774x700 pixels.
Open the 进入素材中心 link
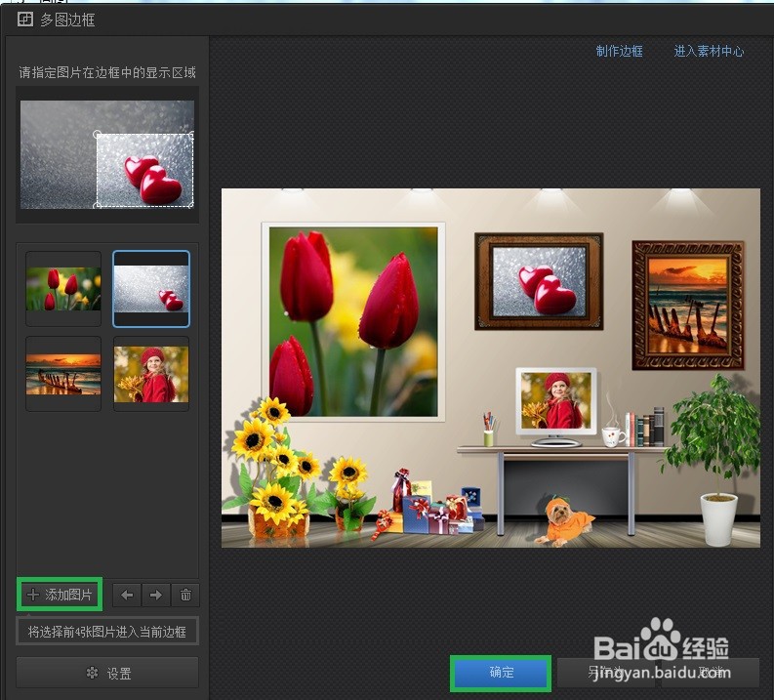(x=709, y=52)
